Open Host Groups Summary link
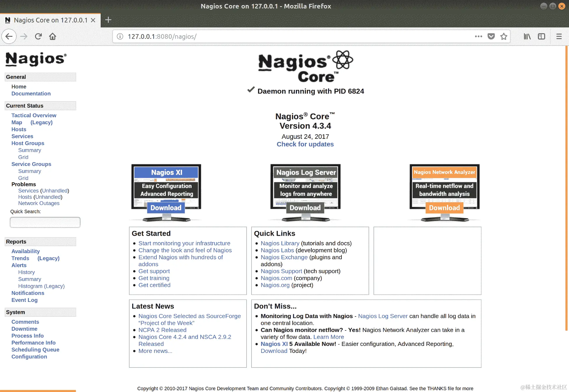569x392 pixels. [x=29, y=150]
